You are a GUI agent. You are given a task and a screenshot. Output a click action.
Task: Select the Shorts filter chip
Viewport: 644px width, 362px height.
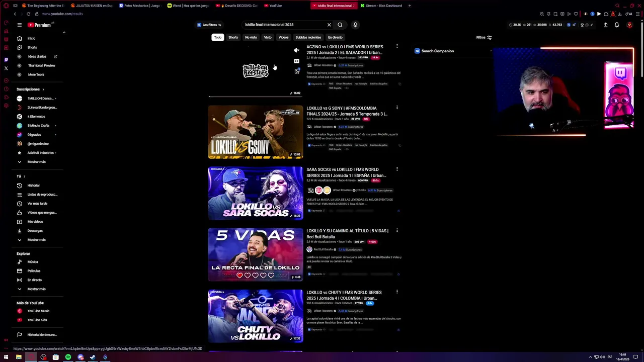[233, 37]
